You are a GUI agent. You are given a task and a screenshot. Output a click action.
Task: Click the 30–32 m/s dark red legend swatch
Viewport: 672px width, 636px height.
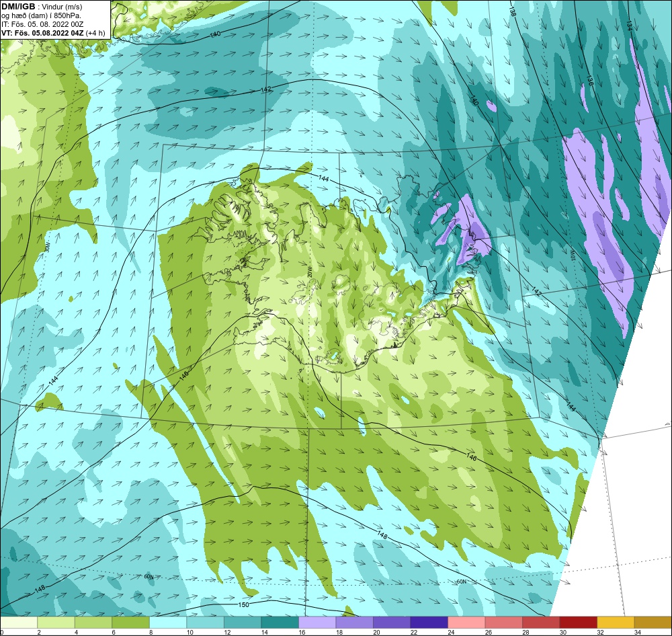[578, 623]
